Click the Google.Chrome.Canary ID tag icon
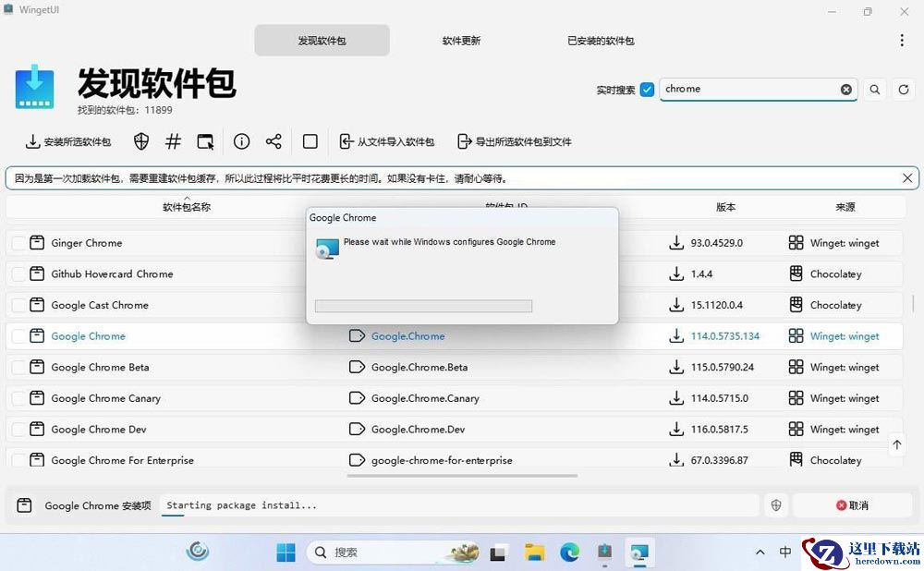924x571 pixels. point(357,398)
